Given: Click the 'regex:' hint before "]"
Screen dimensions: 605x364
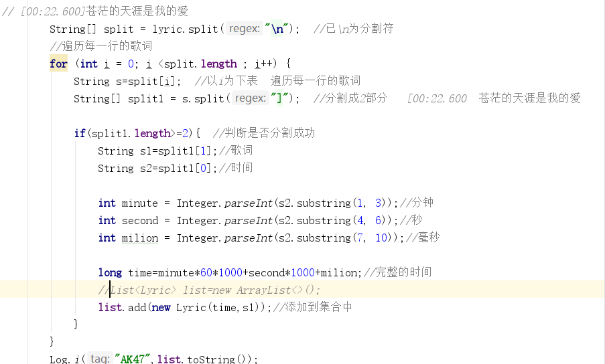Looking at the screenshot, I should (x=251, y=98).
